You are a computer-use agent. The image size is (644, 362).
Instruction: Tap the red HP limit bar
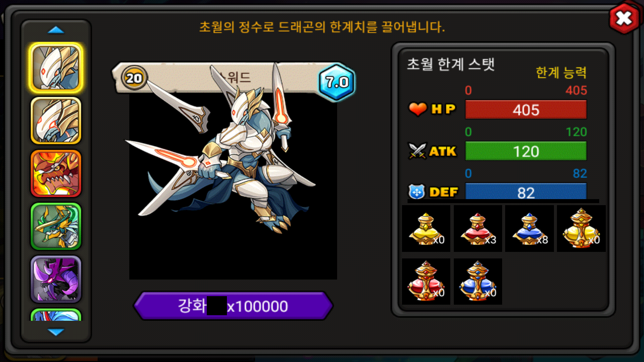tap(526, 110)
